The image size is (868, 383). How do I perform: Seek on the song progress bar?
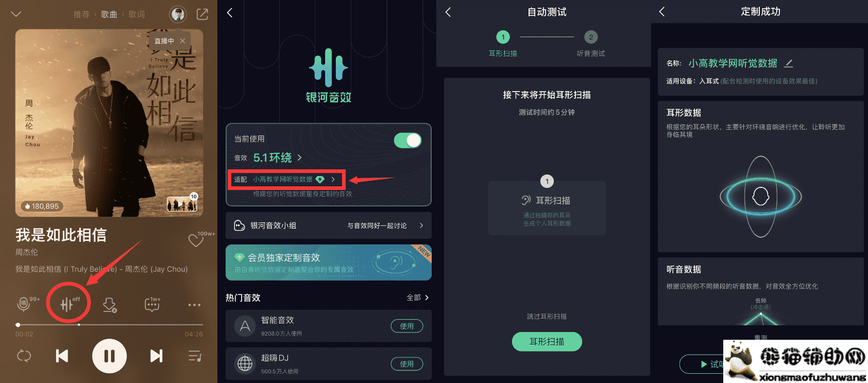[109, 325]
